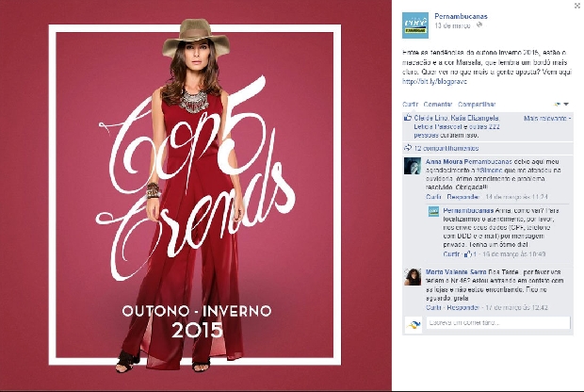Open the Pernambucanas page profile picture
The image size is (584, 392).
(x=414, y=25)
